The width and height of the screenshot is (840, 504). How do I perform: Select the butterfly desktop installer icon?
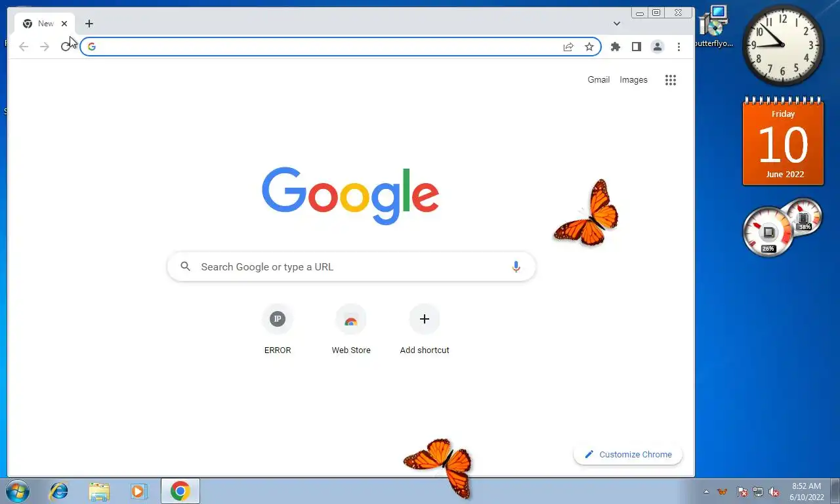pyautogui.click(x=713, y=28)
